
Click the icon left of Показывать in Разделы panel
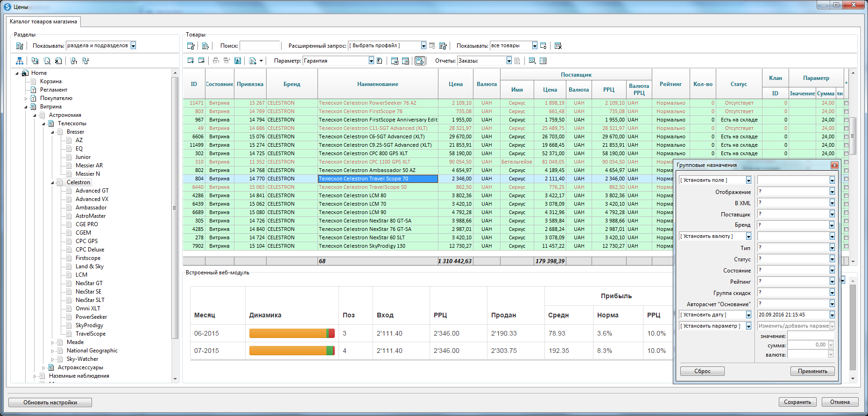click(x=20, y=46)
